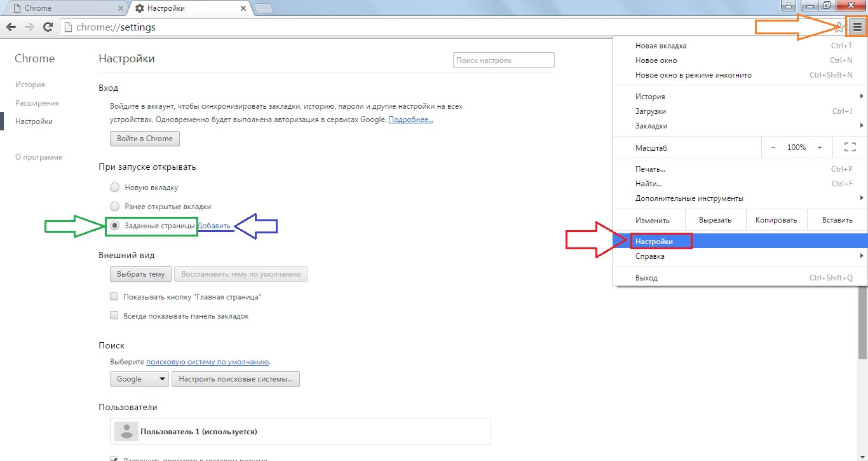This screenshot has height=461, width=868.
Task: Click the fullscreen icon in Масштаб row
Action: click(x=850, y=148)
